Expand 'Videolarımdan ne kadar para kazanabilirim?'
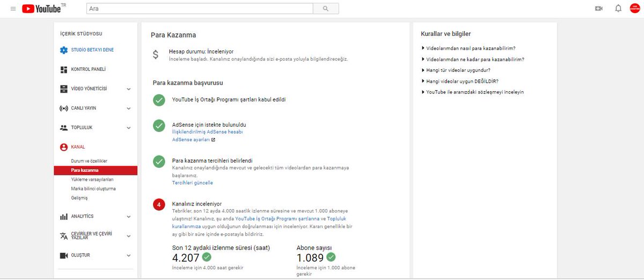The width and height of the screenshot is (644, 280). [x=473, y=59]
